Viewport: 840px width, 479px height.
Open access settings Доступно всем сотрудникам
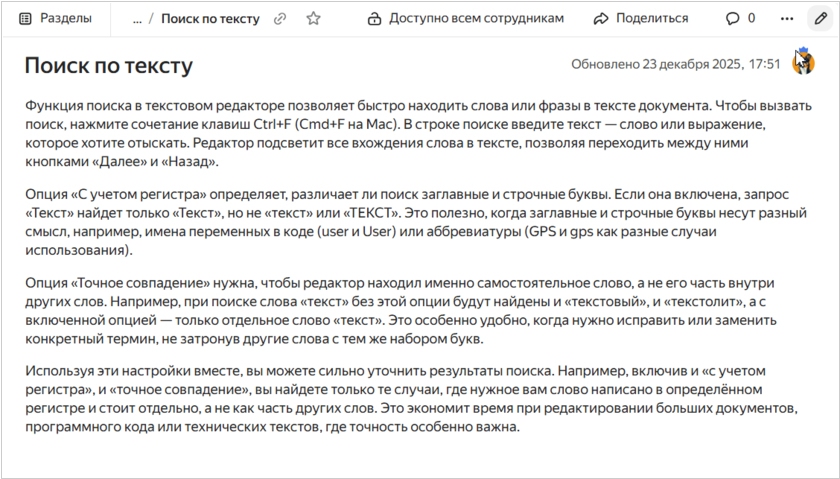[466, 18]
